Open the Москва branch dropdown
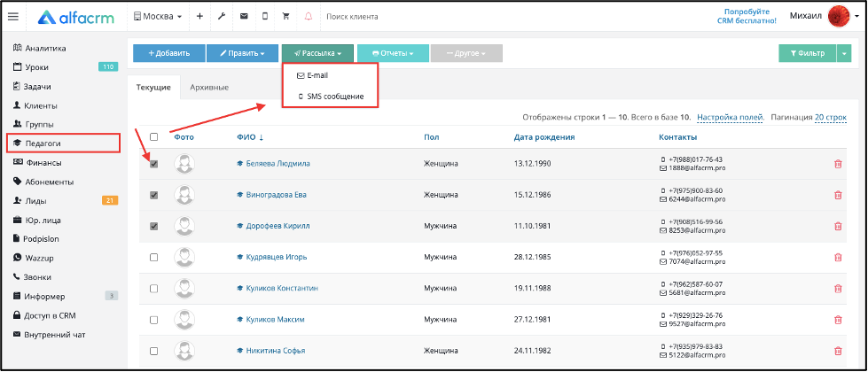The height and width of the screenshot is (372, 868). point(158,17)
